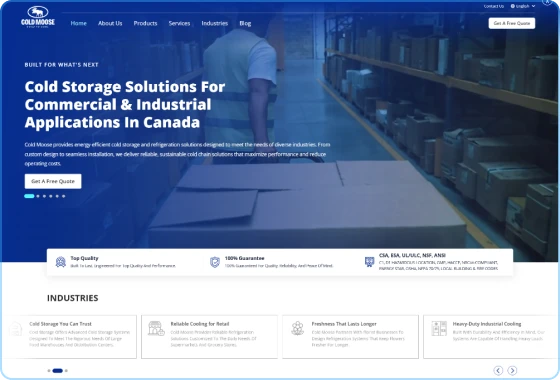Screen dimensions: 560x380
Task: Click the certifications ribbon icon near CSA, ESA
Action: coord(369,262)
